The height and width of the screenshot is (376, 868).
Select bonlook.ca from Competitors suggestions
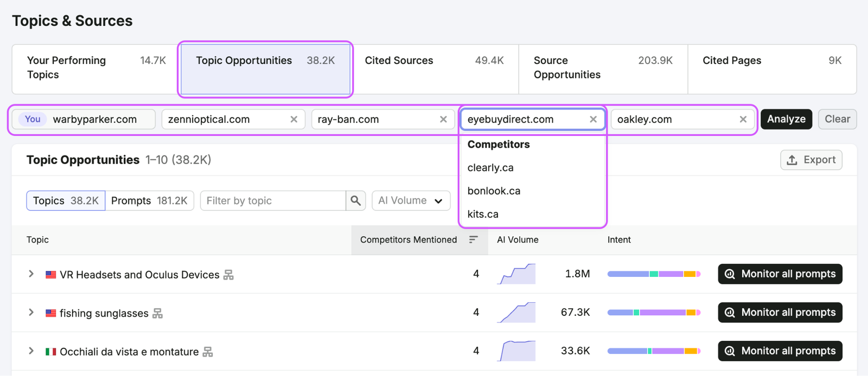click(494, 191)
